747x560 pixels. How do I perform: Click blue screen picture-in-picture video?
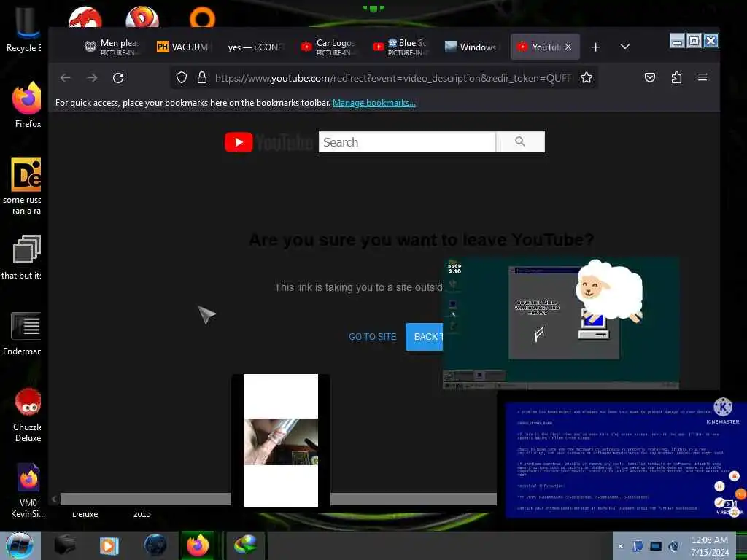[624, 460]
